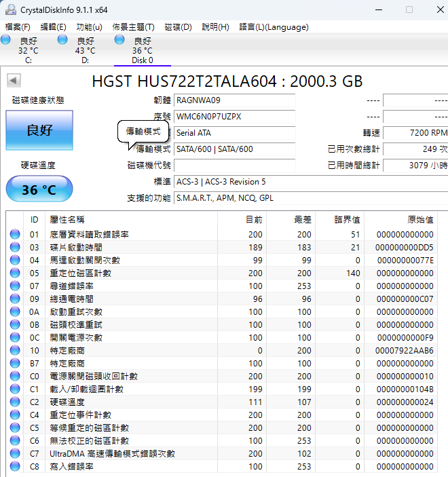Click the CrystalDiskInfo app icon in title bar
Viewport: 448px width, 477px height.
pos(11,9)
